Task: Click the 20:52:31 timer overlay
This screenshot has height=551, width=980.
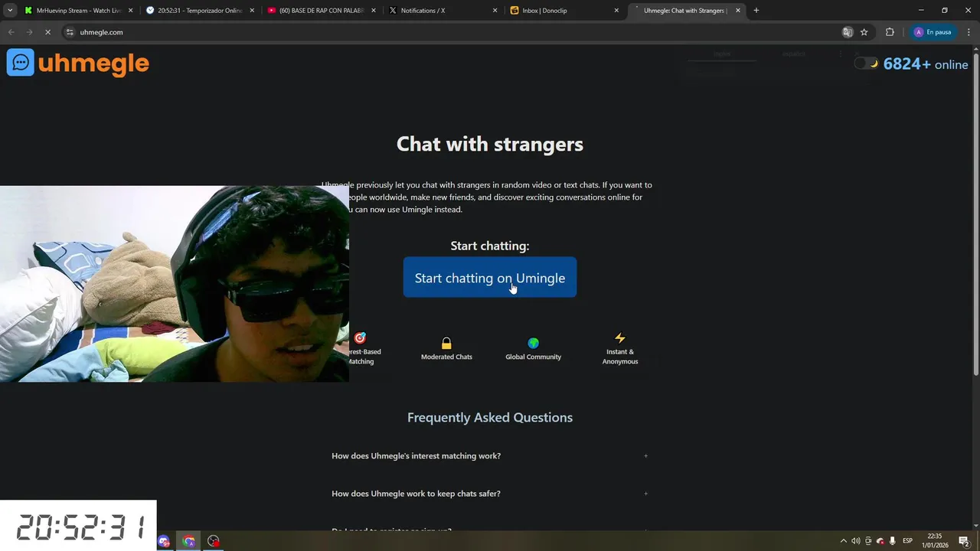Action: pyautogui.click(x=78, y=526)
